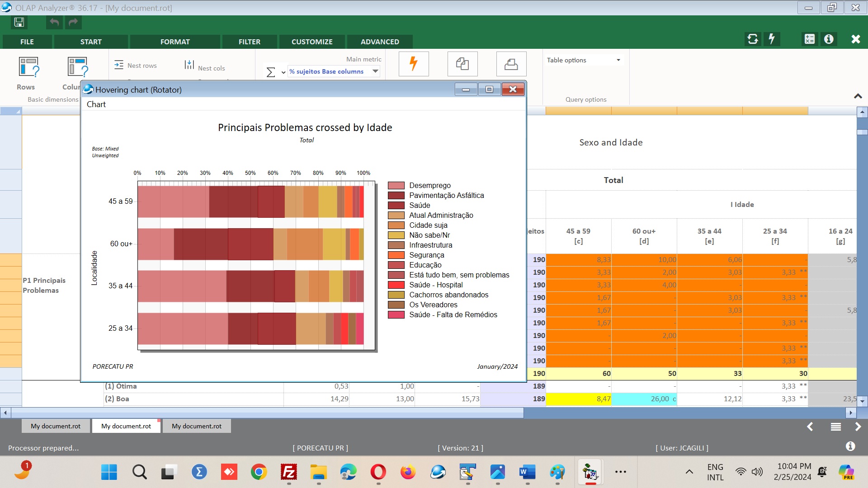
Task: Click the refresh icon in ribbon header
Action: pos(753,39)
